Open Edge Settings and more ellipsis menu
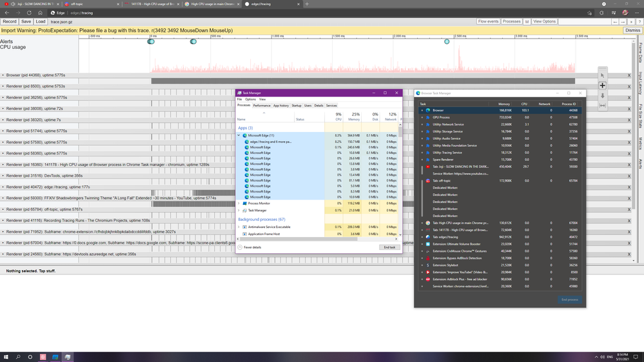This screenshot has height=362, width=644. (x=637, y=13)
